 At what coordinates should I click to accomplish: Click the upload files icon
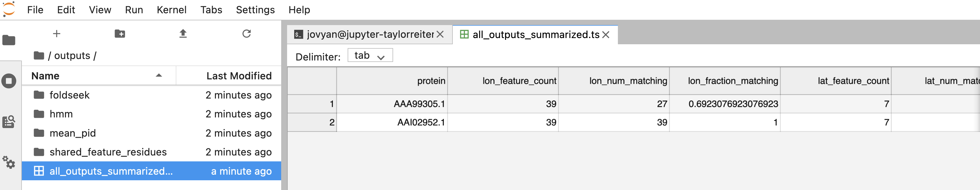(x=183, y=34)
